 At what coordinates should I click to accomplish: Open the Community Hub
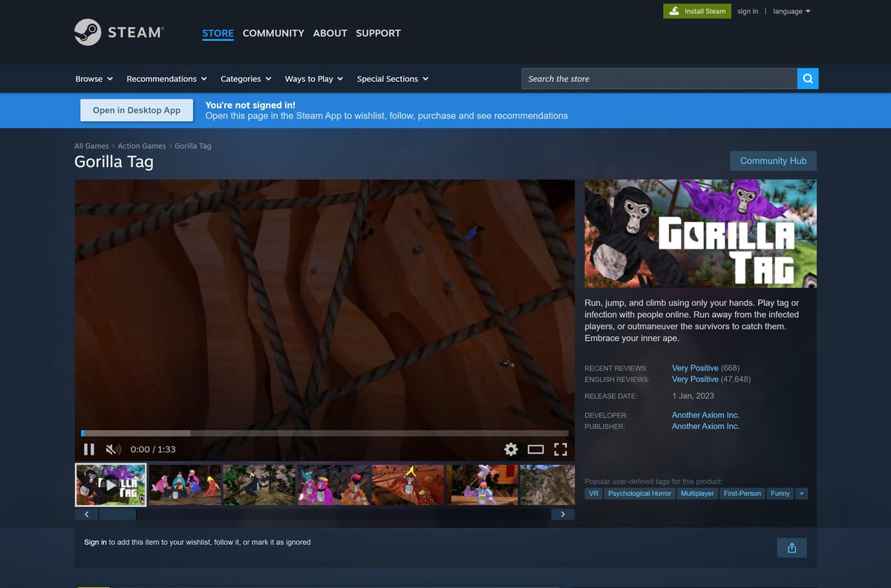(x=773, y=160)
